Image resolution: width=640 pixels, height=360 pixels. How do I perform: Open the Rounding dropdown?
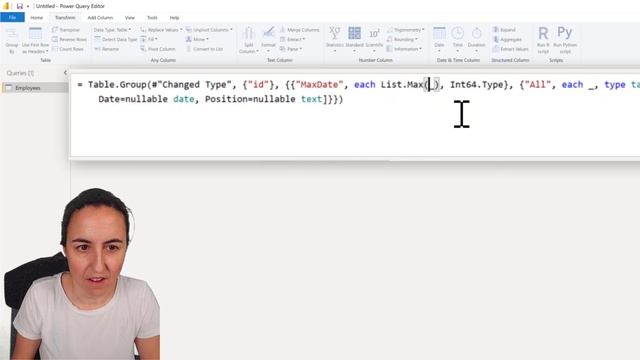(402, 39)
